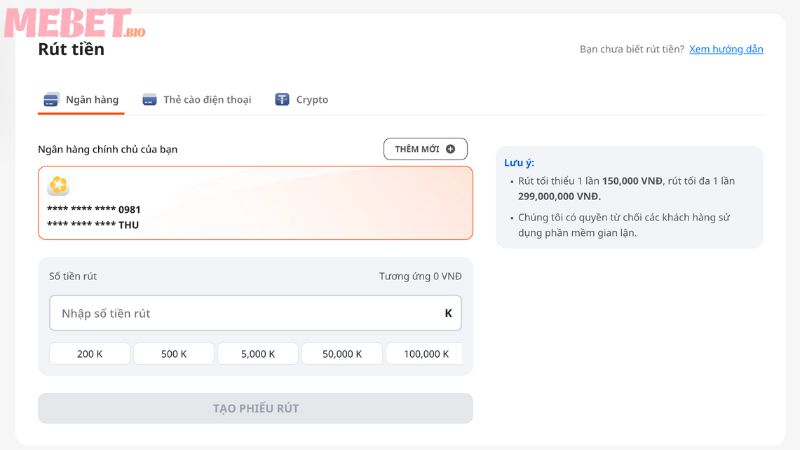Image resolution: width=800 pixels, height=450 pixels.
Task: Open the Thẻ cào điện thoại tab
Action: coord(197,100)
